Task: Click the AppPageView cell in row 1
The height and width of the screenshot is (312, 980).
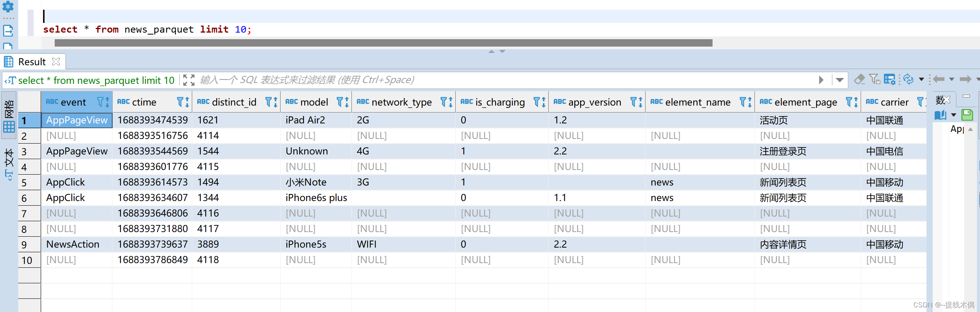Action: tap(77, 120)
